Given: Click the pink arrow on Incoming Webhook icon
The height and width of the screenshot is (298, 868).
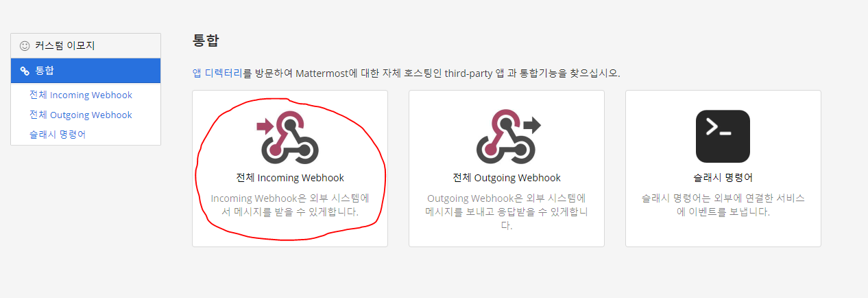Looking at the screenshot, I should coord(266,126).
